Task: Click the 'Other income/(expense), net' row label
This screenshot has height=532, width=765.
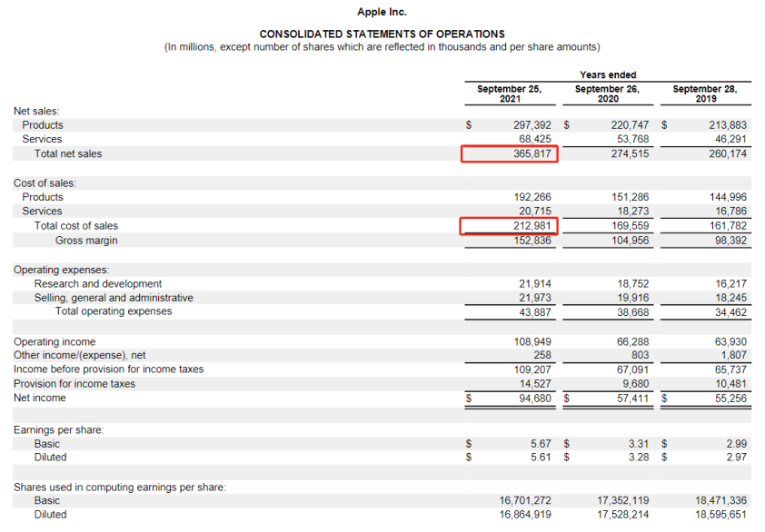Action: [x=80, y=356]
